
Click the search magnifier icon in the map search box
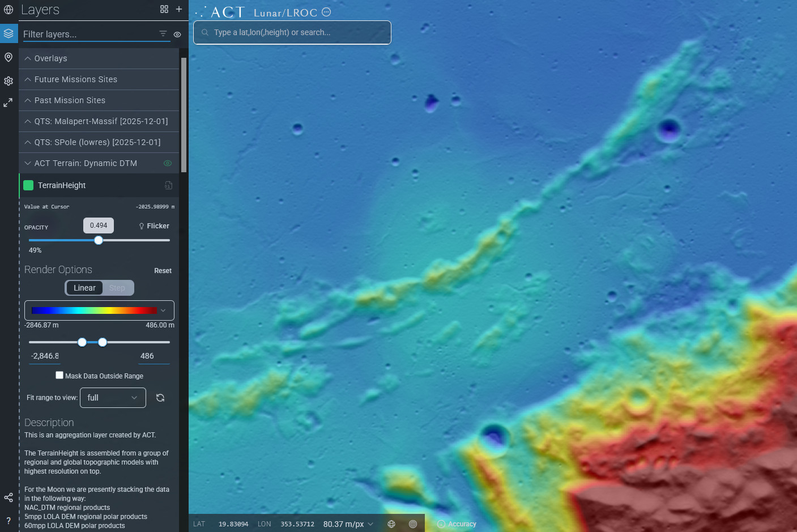point(205,32)
